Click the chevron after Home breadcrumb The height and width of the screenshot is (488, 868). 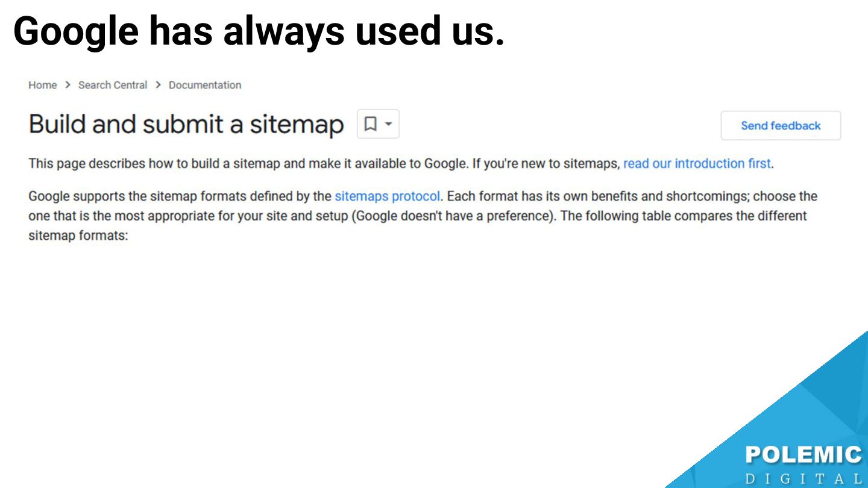[x=68, y=85]
